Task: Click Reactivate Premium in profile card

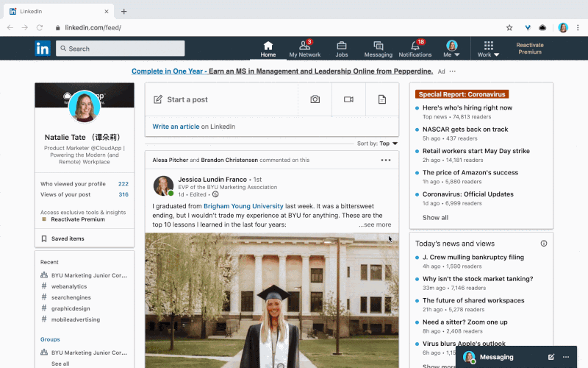Action: (78, 219)
